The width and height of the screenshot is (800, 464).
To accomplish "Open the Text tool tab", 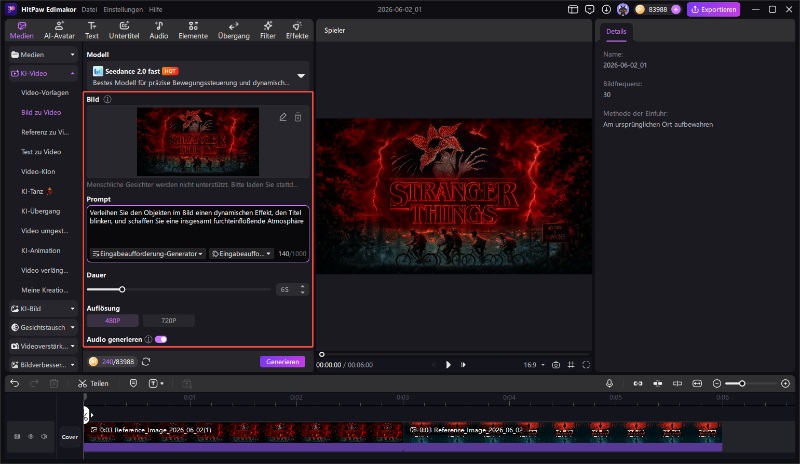I will 92,31.
